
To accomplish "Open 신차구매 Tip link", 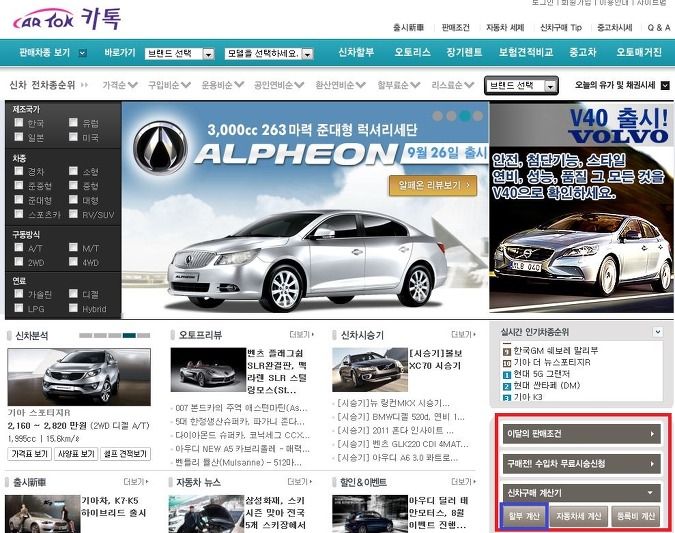I will click(561, 28).
